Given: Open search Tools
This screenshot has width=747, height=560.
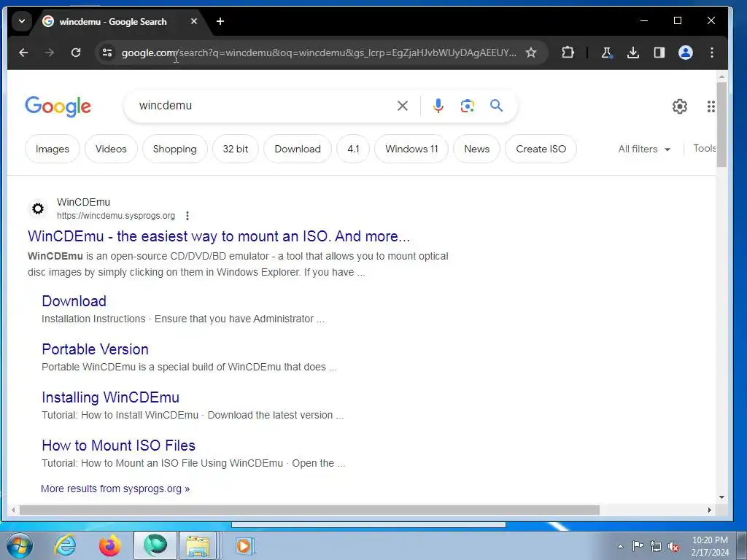Looking at the screenshot, I should pos(705,149).
